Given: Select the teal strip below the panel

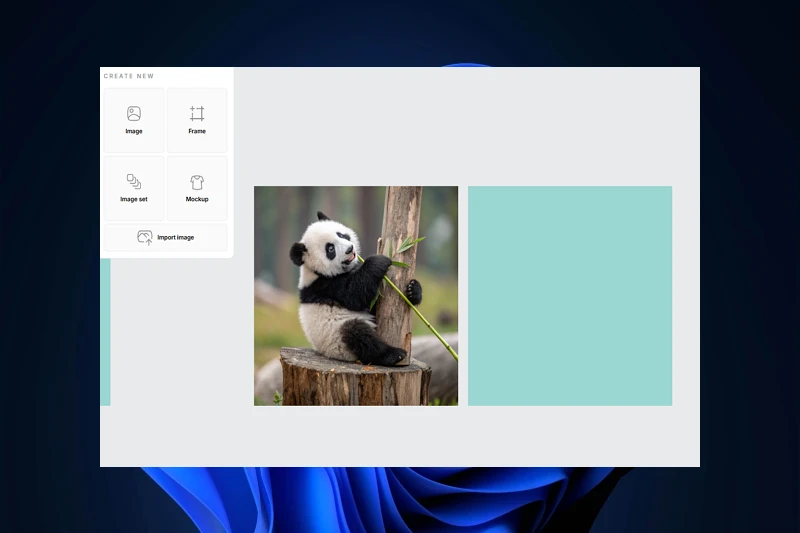Looking at the screenshot, I should (106, 332).
